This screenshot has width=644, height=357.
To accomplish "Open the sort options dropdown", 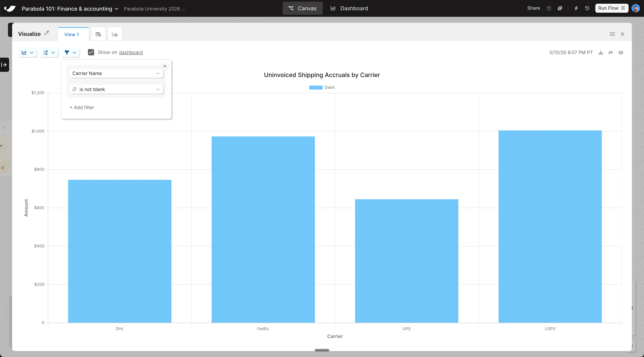I will (x=49, y=53).
